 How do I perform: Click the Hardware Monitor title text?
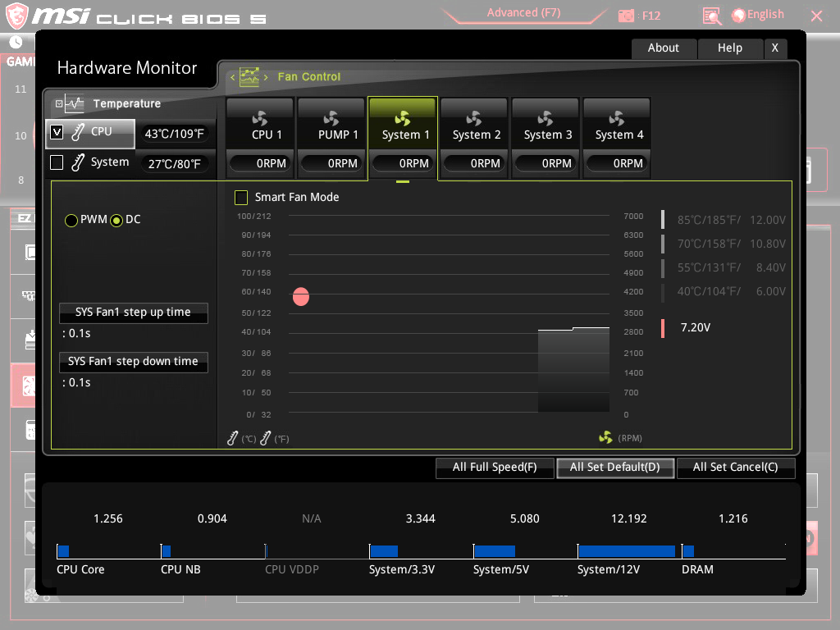[x=127, y=68]
